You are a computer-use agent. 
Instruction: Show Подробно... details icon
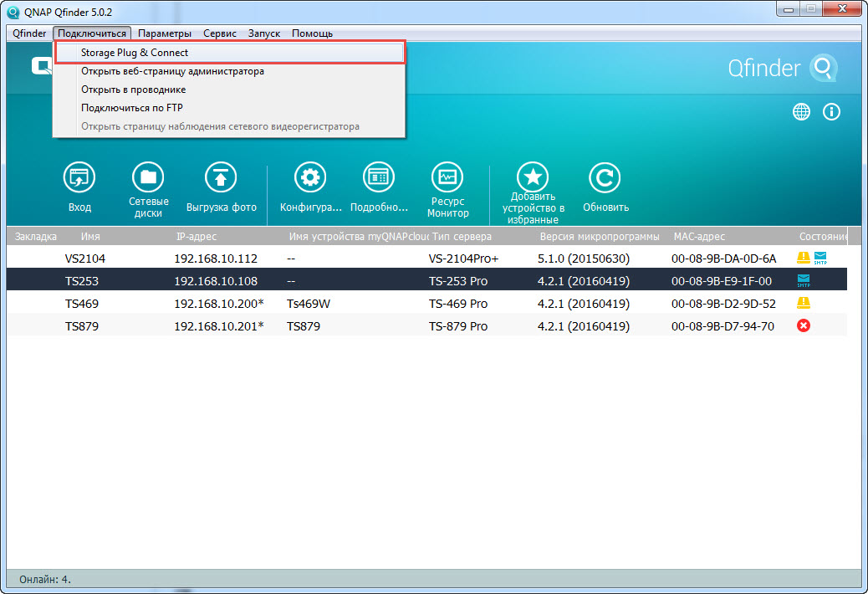379,177
